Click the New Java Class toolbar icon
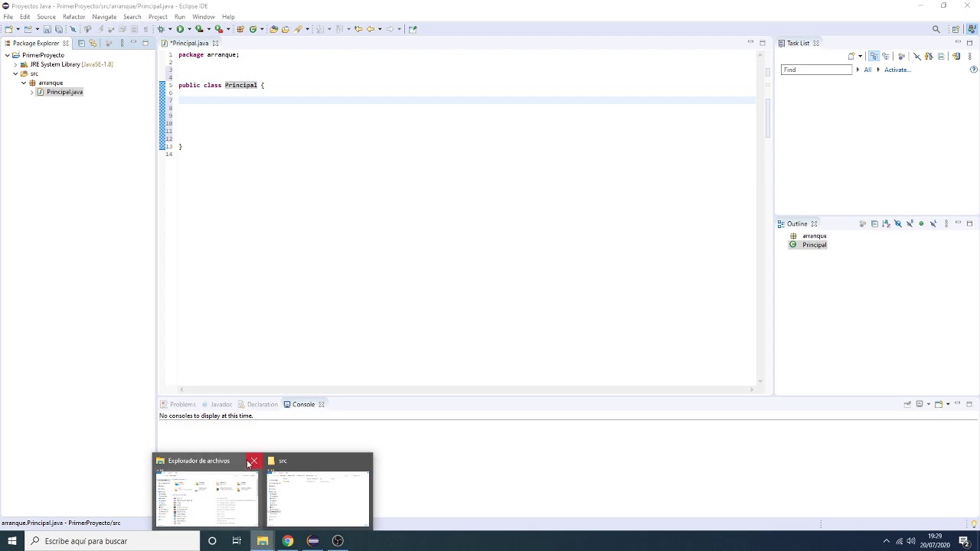The width and height of the screenshot is (980, 551). coord(253,29)
